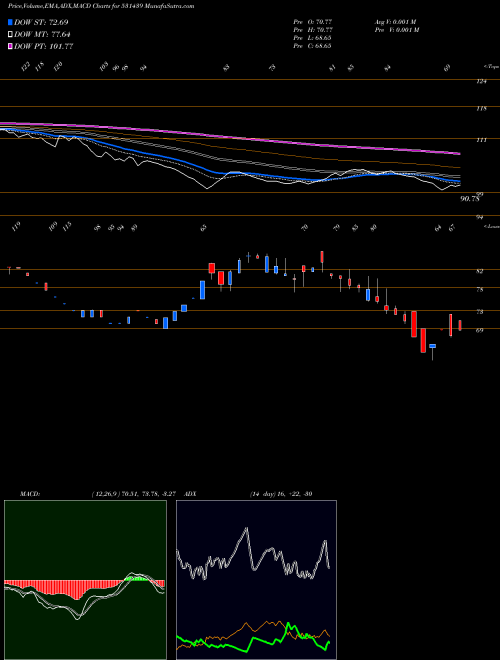Viewport: 500px width, 660px height.
Task: Click the '<Lows' row label
Action: (x=492, y=226)
